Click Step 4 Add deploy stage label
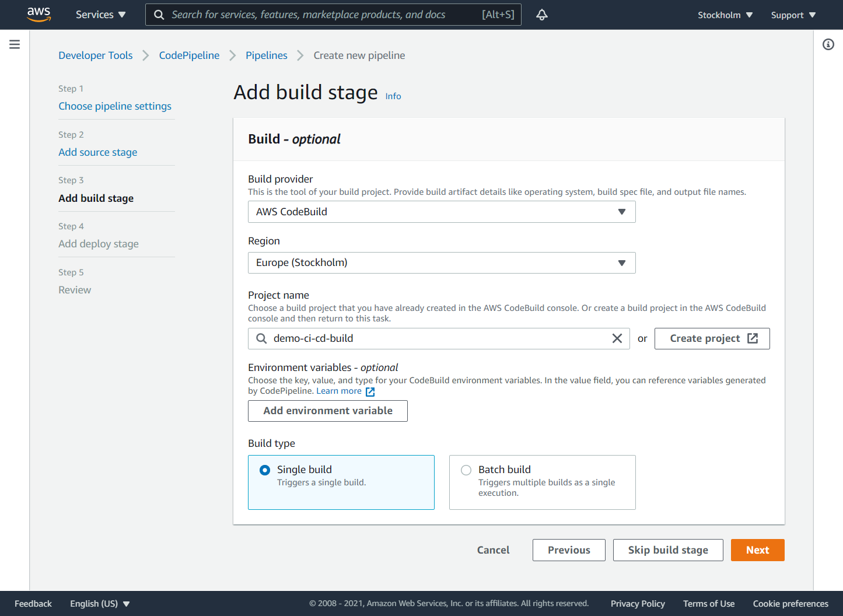The image size is (843, 616). 99,244
